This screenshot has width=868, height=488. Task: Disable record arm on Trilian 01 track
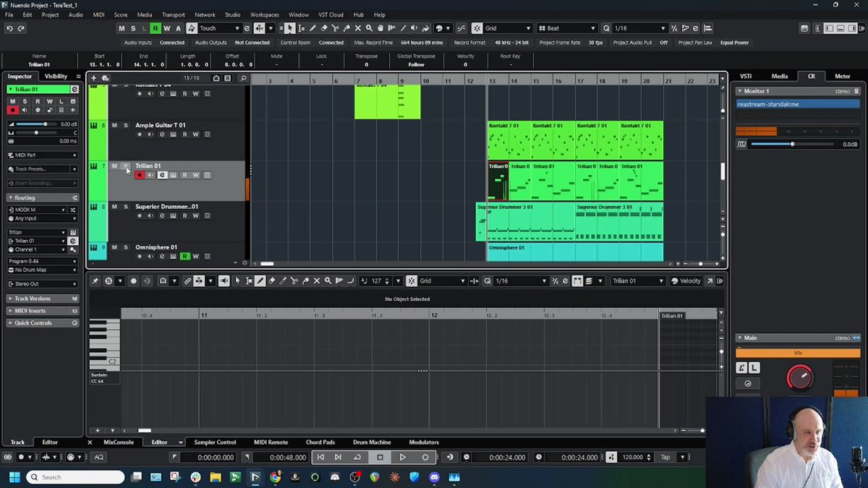coord(140,175)
